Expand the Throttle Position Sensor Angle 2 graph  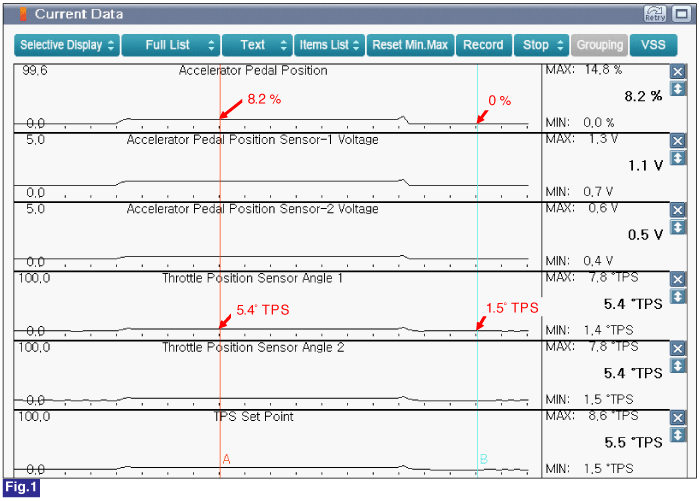pyautogui.click(x=678, y=366)
